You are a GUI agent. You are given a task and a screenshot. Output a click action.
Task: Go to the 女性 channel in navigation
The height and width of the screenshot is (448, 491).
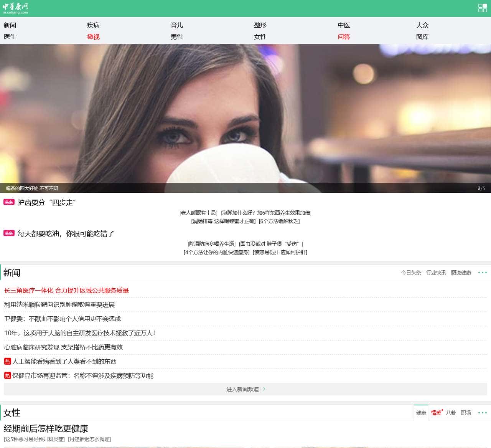[260, 36]
